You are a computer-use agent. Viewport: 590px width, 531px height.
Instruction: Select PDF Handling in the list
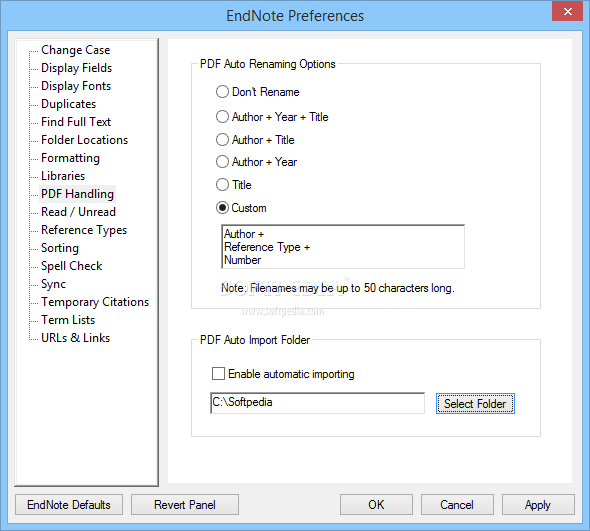point(78,194)
